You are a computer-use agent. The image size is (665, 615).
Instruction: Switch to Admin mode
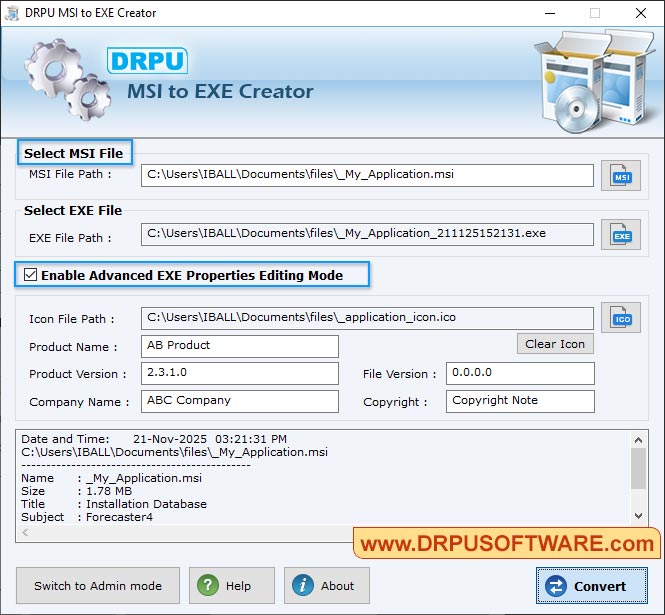click(98, 586)
